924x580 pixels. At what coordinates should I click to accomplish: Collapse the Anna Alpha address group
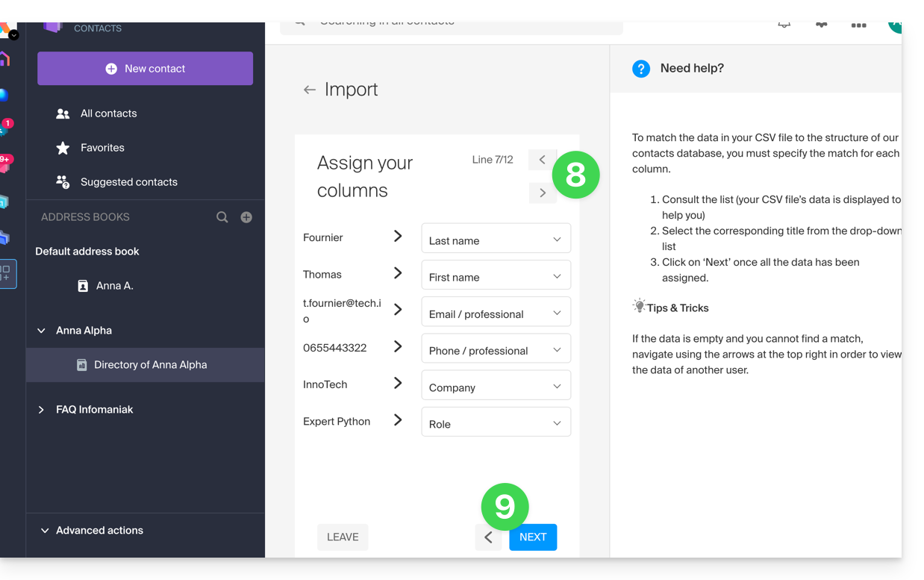pos(42,331)
